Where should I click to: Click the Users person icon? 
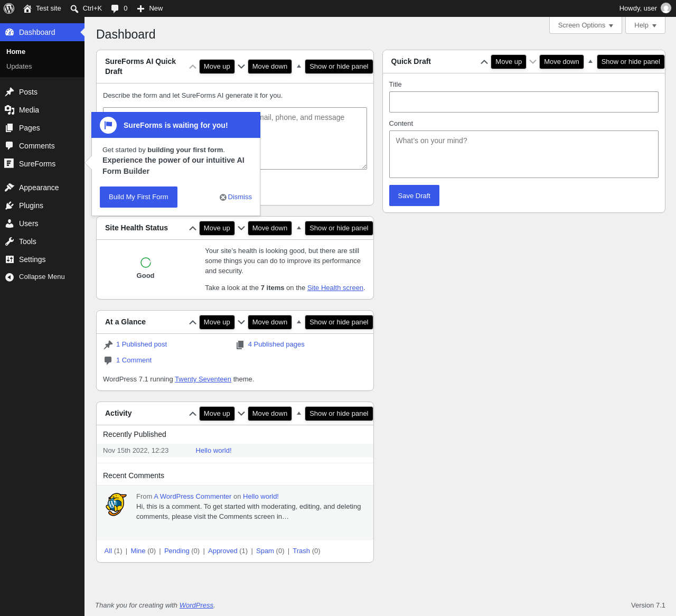point(10,223)
